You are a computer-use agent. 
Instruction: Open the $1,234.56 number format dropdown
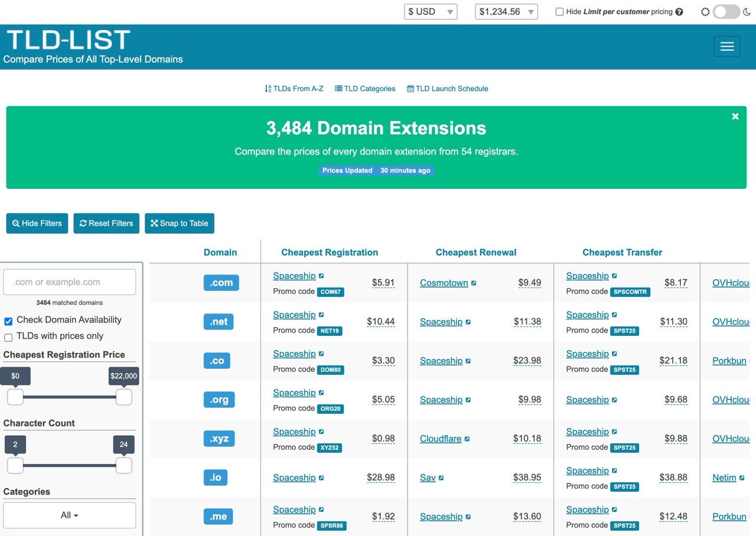[506, 12]
